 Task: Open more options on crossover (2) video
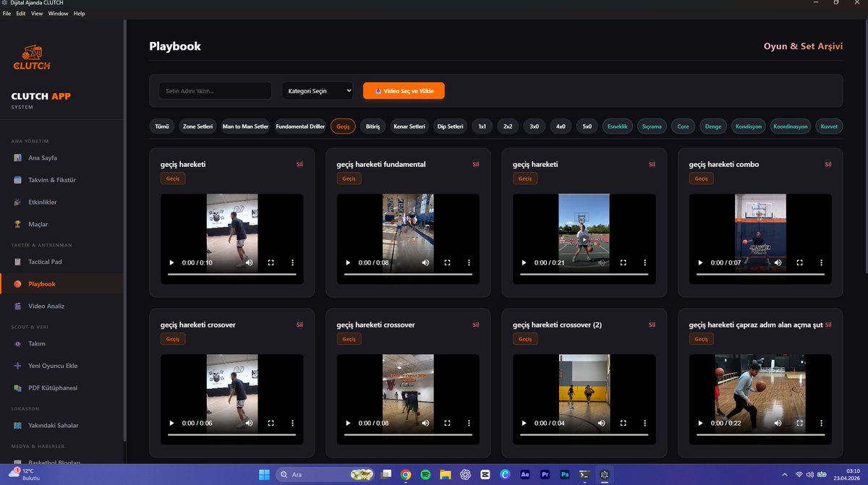[x=645, y=424]
